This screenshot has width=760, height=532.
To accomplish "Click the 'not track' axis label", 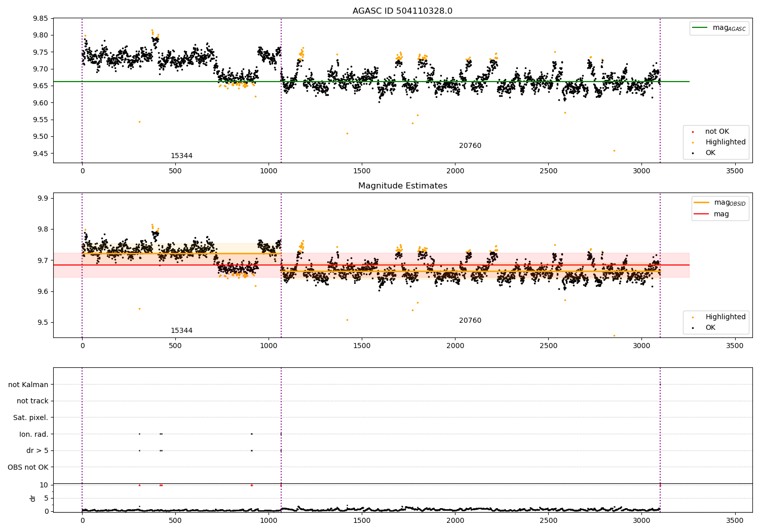I will pos(32,401).
